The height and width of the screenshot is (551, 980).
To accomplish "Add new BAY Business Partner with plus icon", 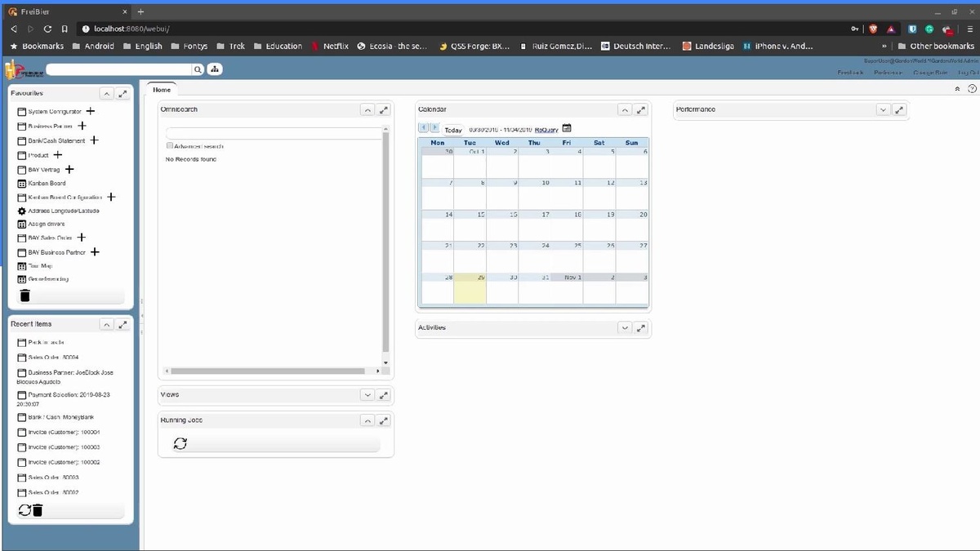I will [x=95, y=252].
